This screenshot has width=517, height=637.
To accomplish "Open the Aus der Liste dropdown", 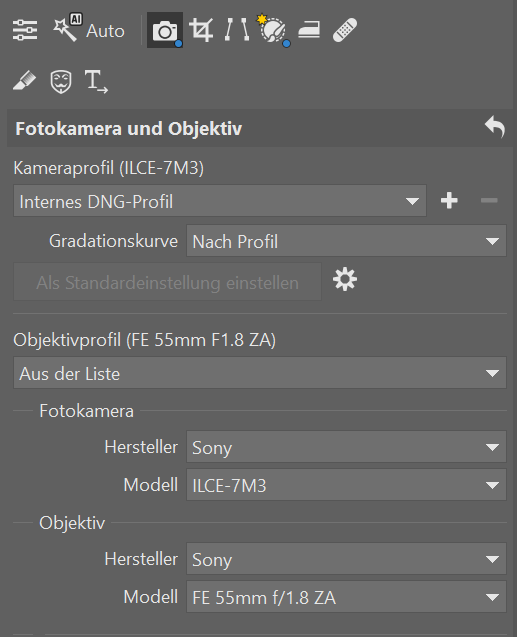I will (260, 373).
